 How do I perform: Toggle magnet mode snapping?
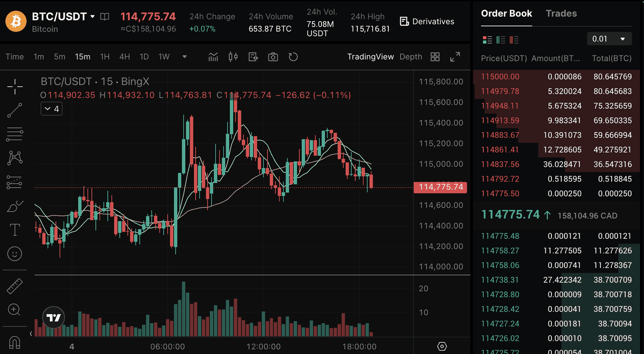[x=15, y=343]
